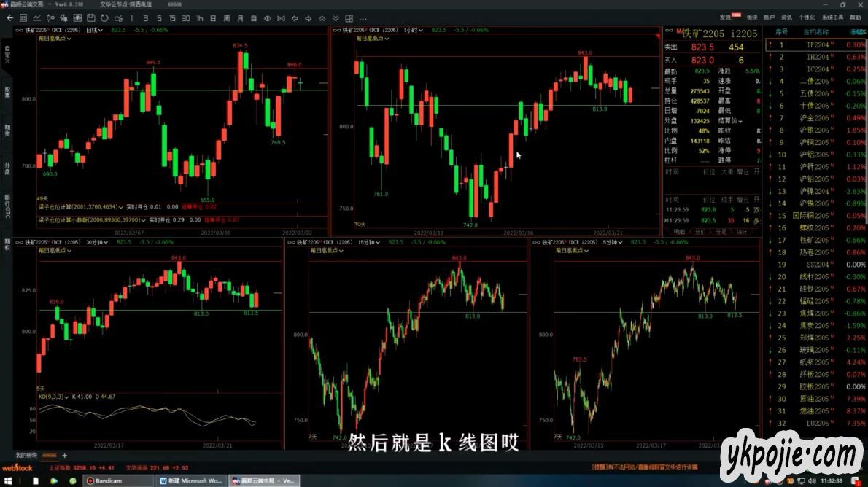Add a new board tab with plus

click(64, 455)
